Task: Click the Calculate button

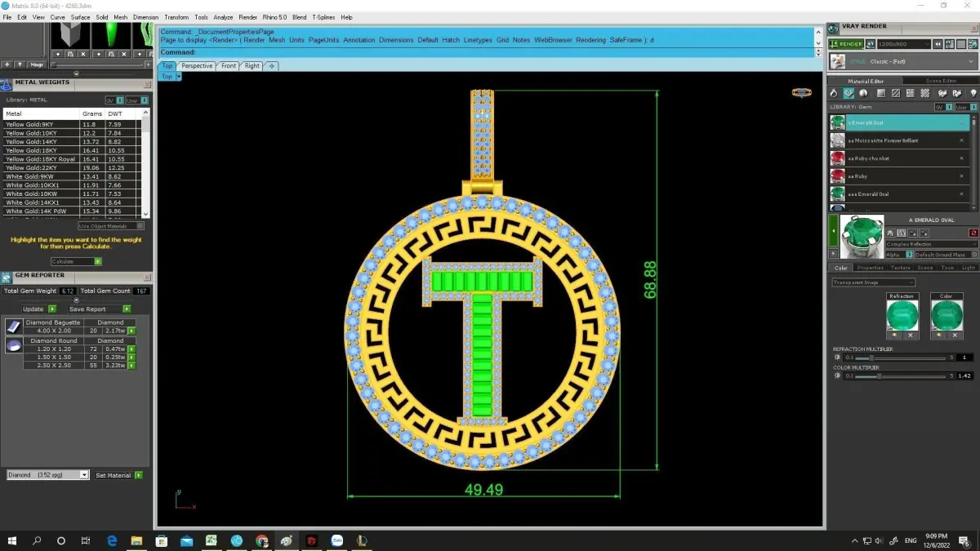Action: tap(77, 261)
